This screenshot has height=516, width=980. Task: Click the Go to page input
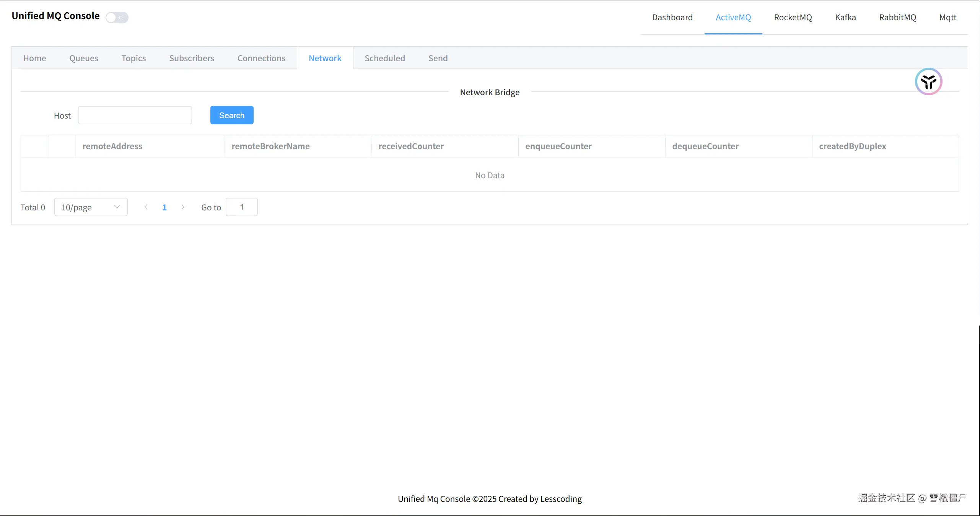(241, 207)
